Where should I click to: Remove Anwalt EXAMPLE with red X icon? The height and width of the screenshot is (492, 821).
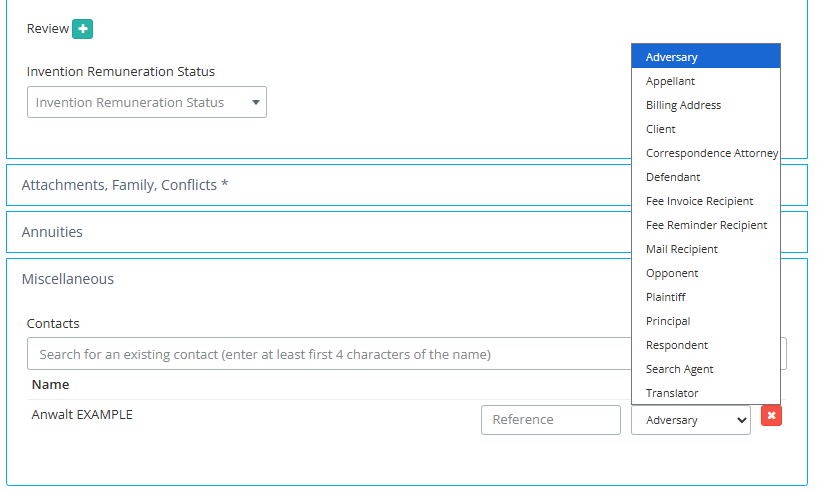771,415
